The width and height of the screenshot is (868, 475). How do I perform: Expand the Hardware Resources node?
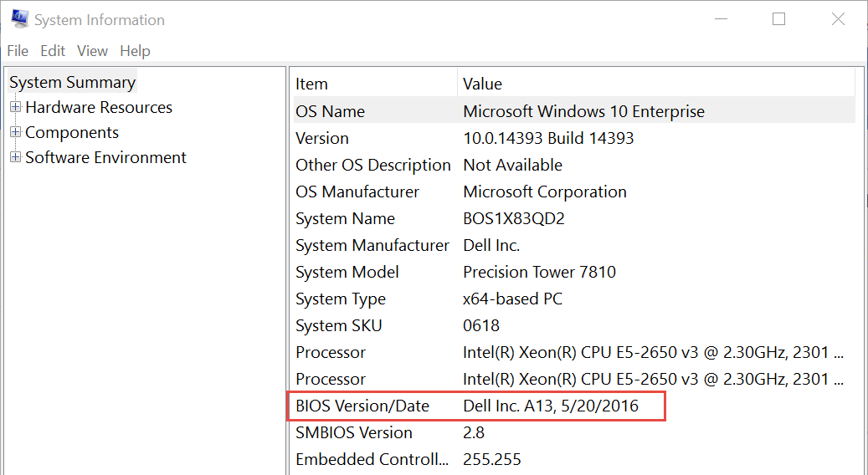point(15,107)
